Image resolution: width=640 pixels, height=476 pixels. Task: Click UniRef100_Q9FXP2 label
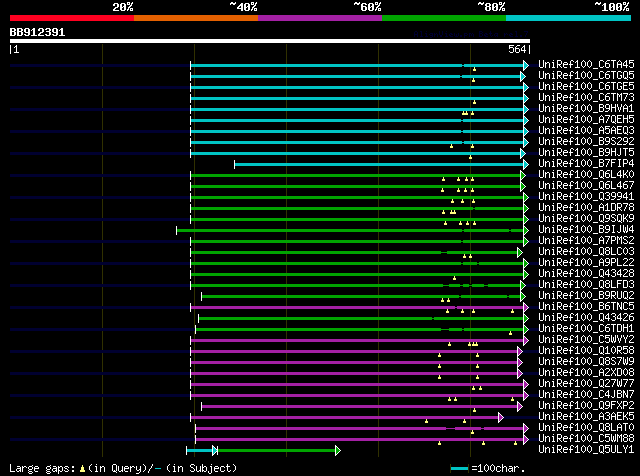(x=586, y=406)
